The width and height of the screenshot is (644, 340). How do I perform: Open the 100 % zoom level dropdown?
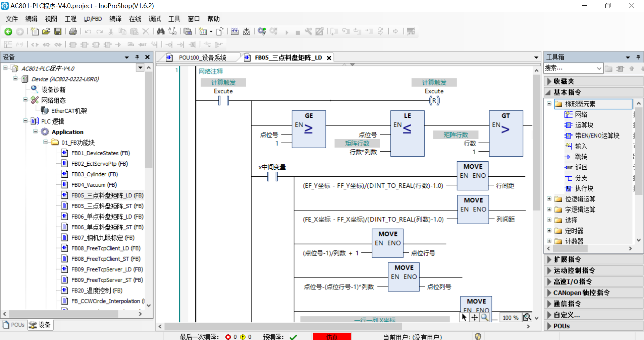tap(511, 317)
